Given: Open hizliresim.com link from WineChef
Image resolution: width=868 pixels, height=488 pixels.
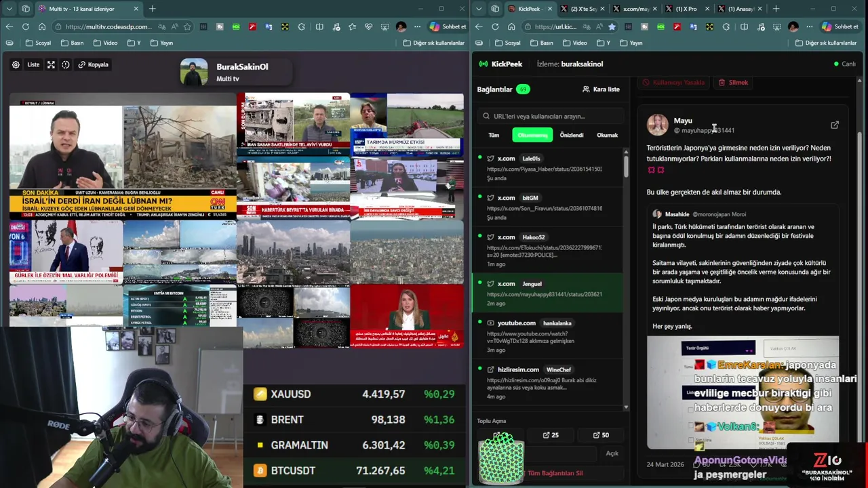Looking at the screenshot, I should point(549,383).
